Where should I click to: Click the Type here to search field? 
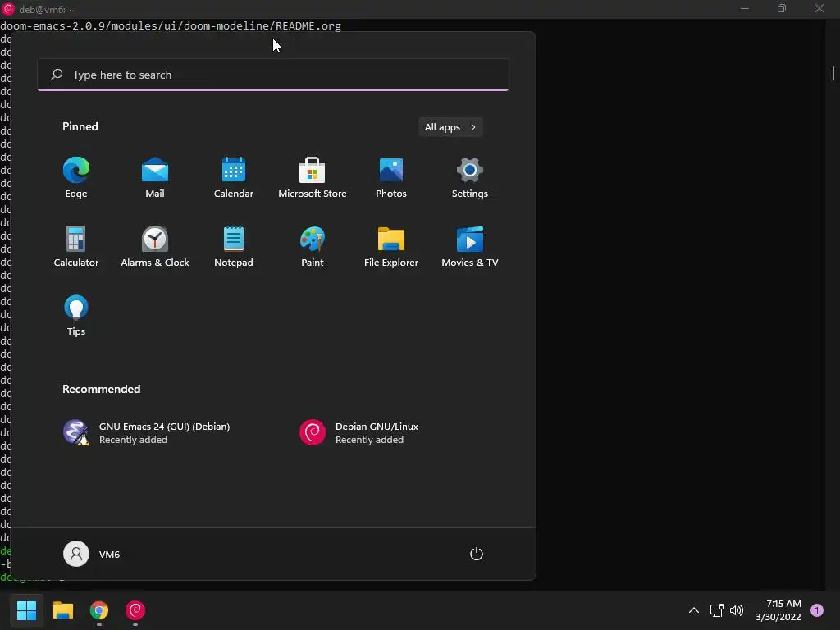[x=273, y=75]
